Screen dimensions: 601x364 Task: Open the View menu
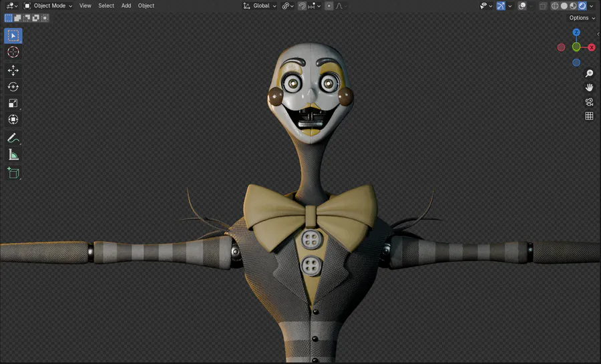click(x=85, y=6)
